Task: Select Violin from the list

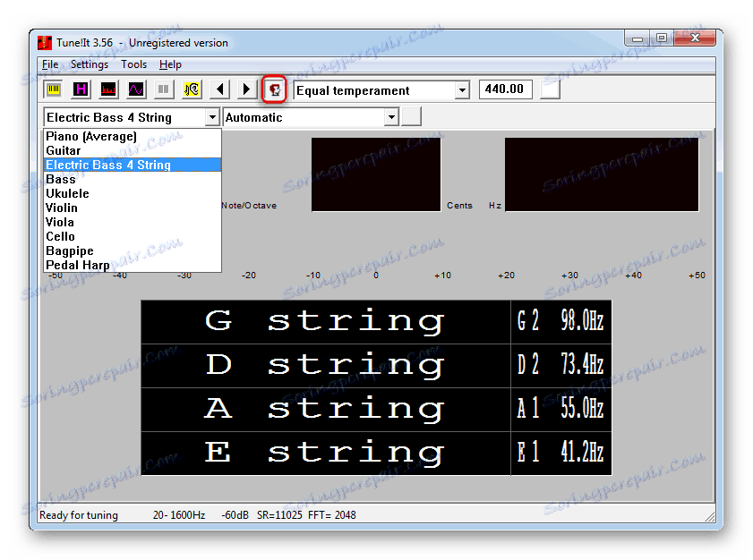Action: coord(133,208)
